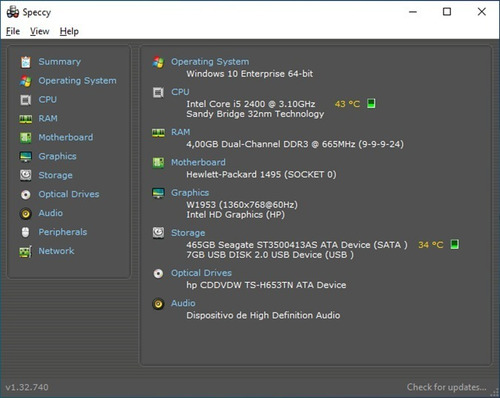
Task: Click Dispositivo de High Definition Audio text
Action: click(263, 315)
